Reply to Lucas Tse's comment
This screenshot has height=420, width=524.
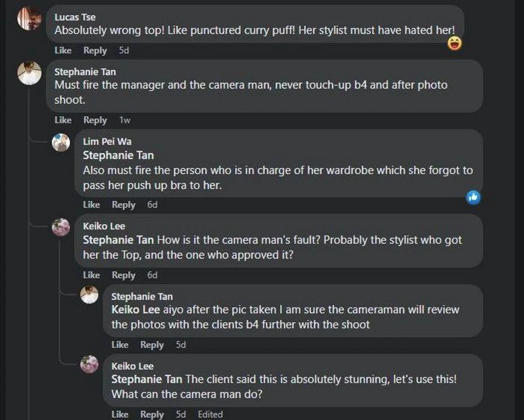[95, 50]
